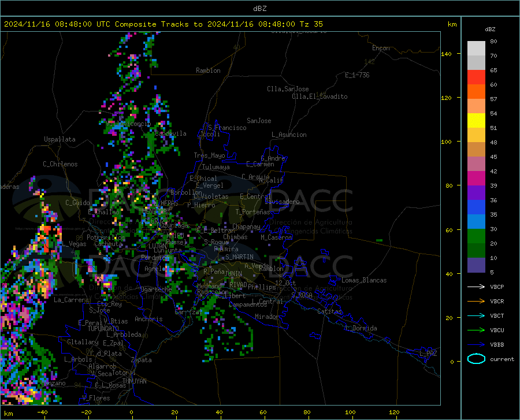This screenshot has height=420, width=520.
Task: Click the green 30 dBZ legend swatch
Action: (476, 236)
